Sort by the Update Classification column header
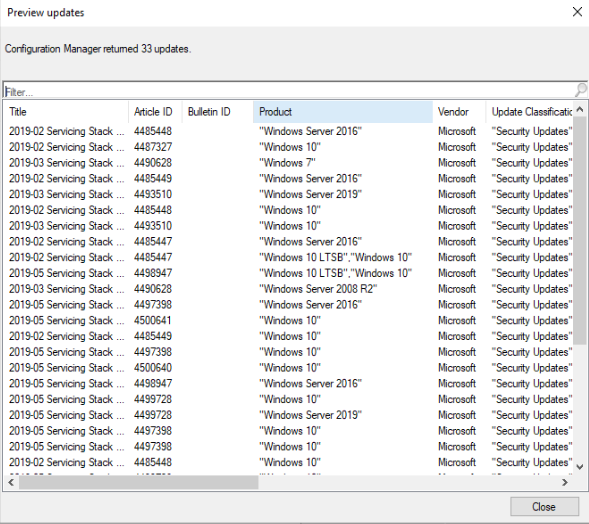This screenshot has width=589, height=524. (x=530, y=112)
